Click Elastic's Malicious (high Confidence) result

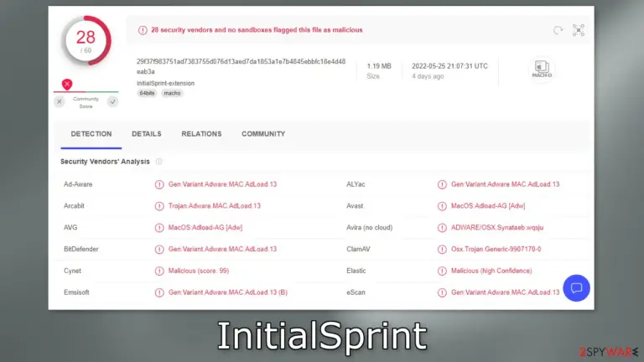pyautogui.click(x=491, y=271)
